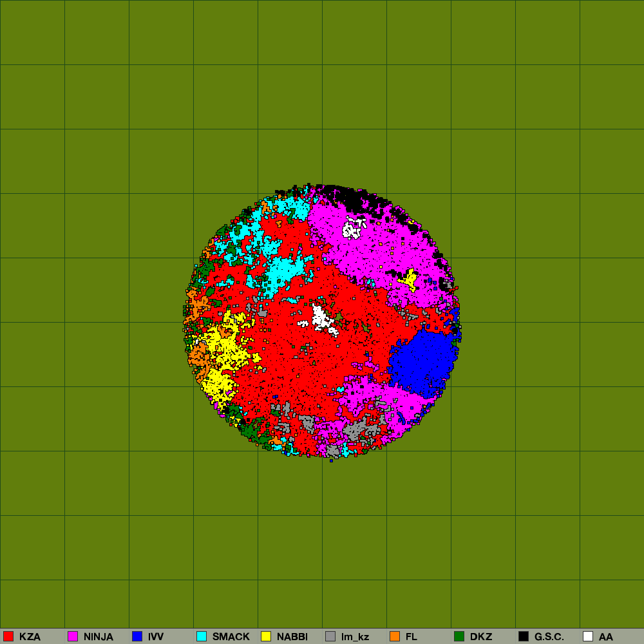644x644 pixels.
Task: Select the gray Im_kz legend swatch
Action: [330, 636]
